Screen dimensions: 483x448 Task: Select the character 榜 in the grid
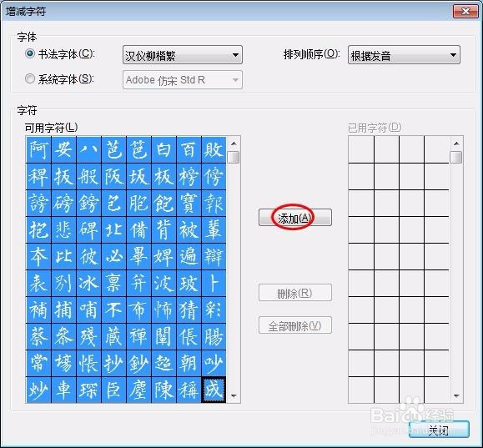click(189, 177)
